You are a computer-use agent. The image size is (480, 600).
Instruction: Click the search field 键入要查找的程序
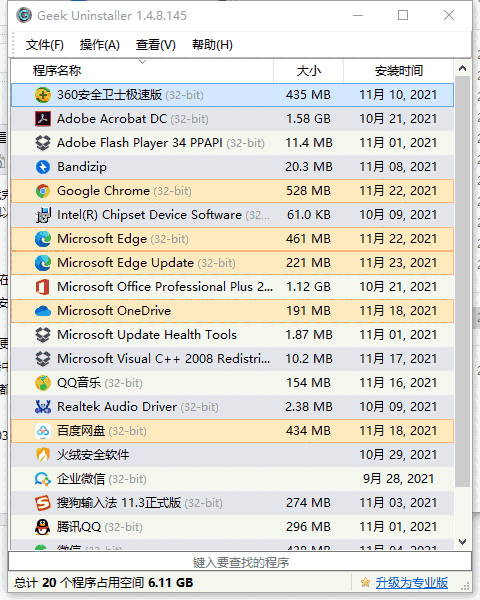coord(240,562)
